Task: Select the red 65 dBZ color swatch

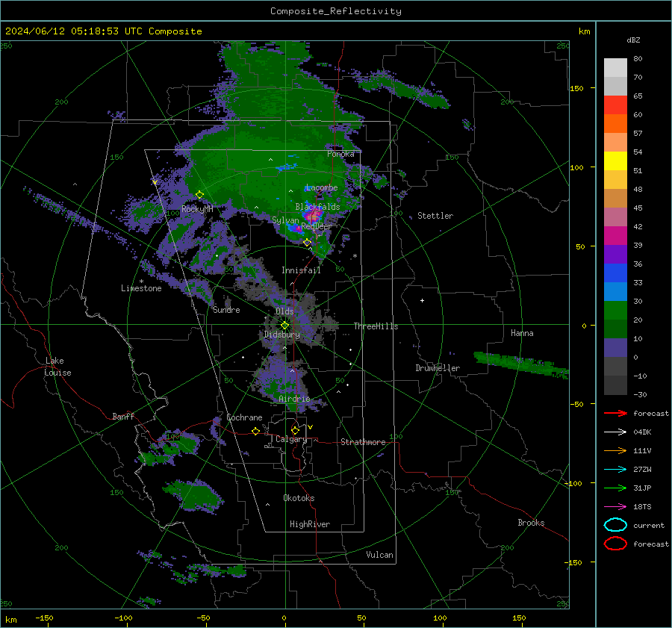Action: point(615,105)
